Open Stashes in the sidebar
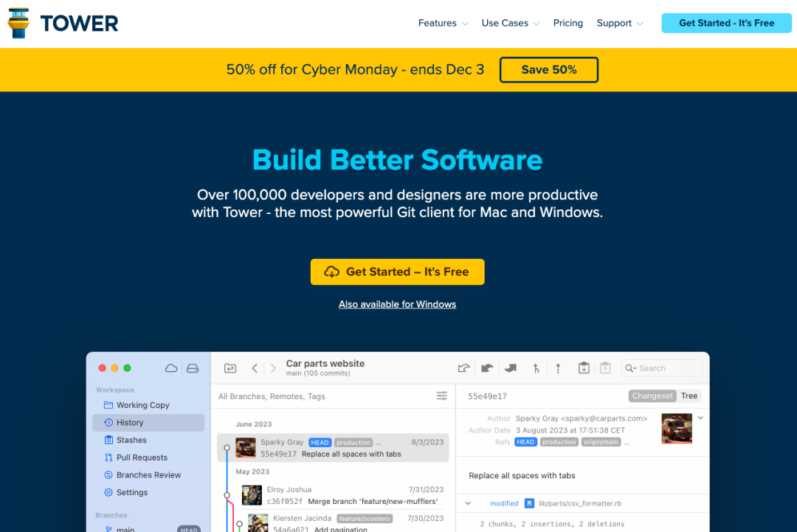This screenshot has height=532, width=797. coord(148,440)
